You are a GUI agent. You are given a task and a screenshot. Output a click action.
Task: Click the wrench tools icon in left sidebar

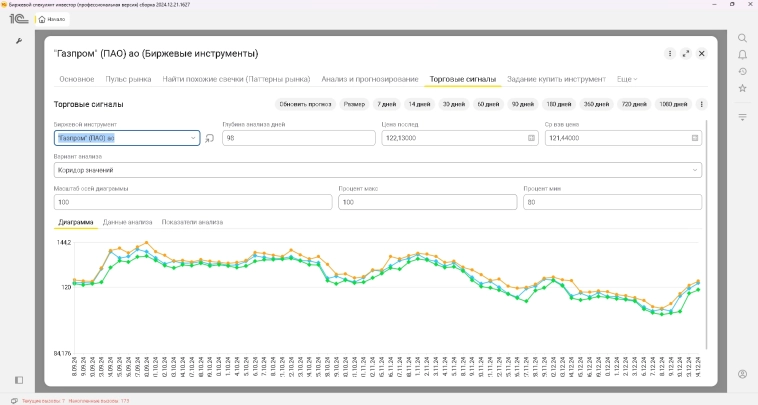pyautogui.click(x=18, y=40)
